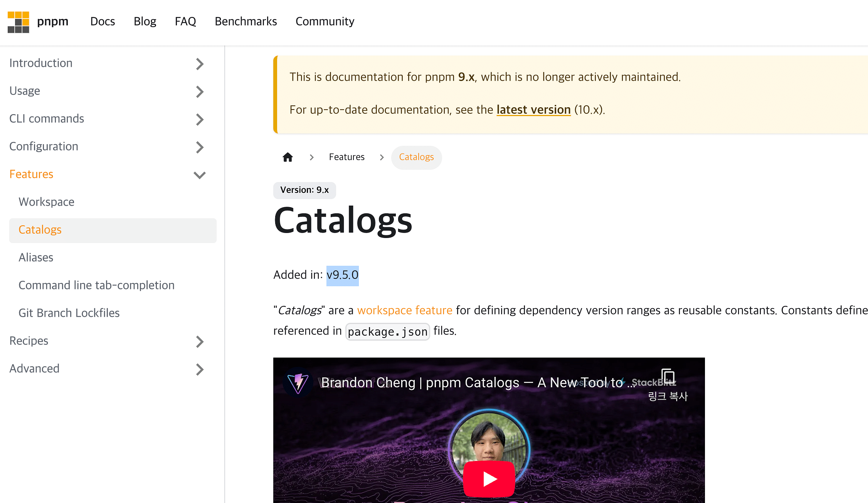This screenshot has width=868, height=503.
Task: Open Command line tab-completion page
Action: click(96, 285)
